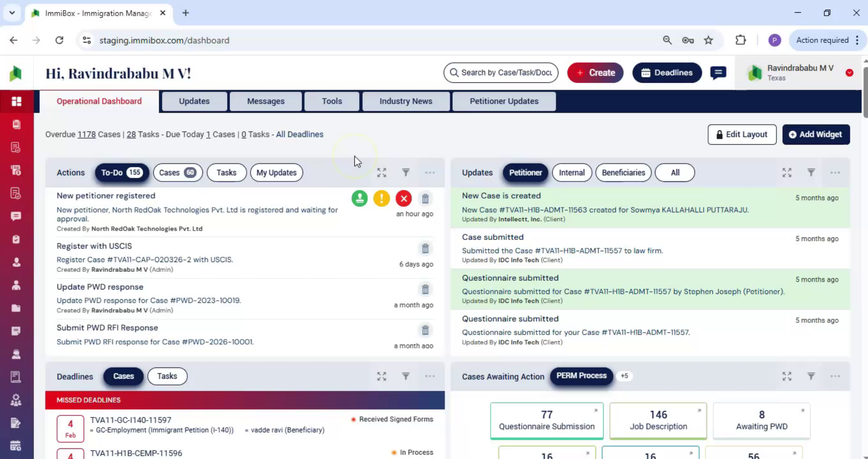Open the tab search dropdown chevron
The image size is (868, 459).
(12, 13)
